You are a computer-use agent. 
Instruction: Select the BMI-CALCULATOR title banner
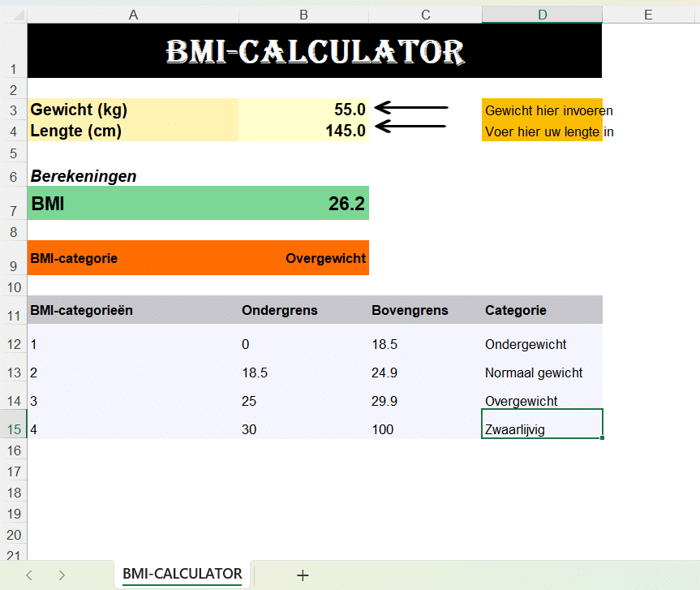click(315, 50)
